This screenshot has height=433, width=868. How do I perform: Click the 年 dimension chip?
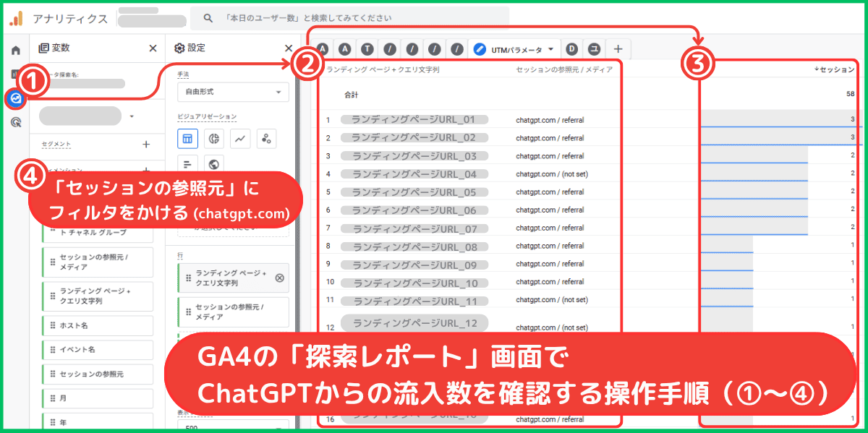click(x=98, y=422)
